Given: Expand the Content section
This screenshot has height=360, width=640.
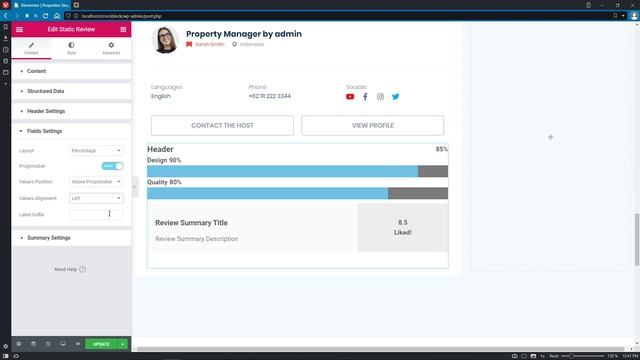Looking at the screenshot, I should pyautogui.click(x=71, y=71).
